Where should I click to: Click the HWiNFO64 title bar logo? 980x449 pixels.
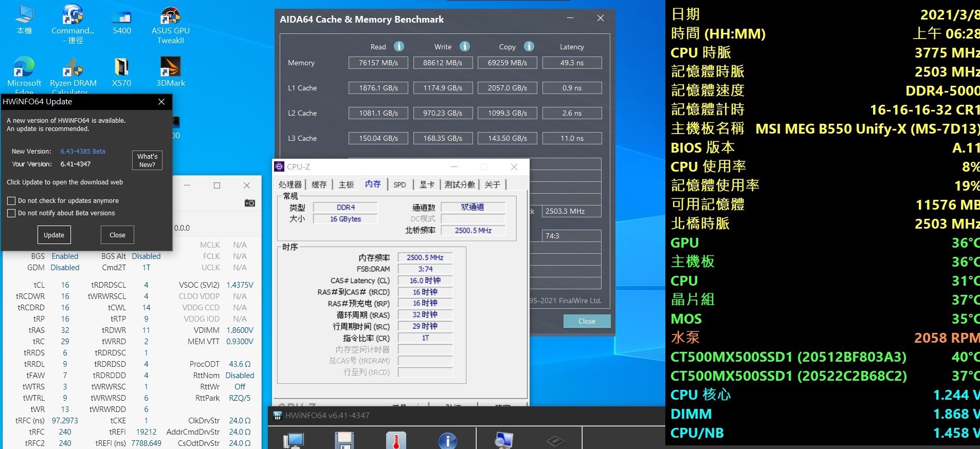[x=278, y=415]
